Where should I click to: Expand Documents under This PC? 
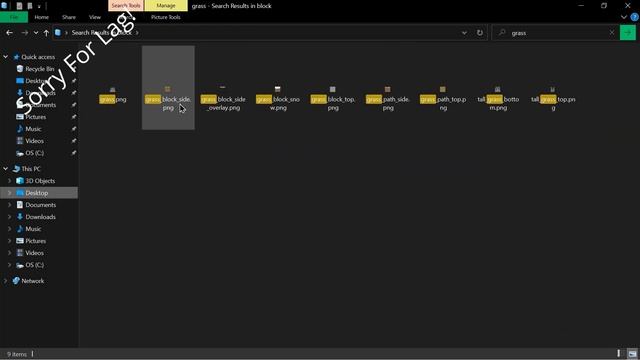pos(9,205)
